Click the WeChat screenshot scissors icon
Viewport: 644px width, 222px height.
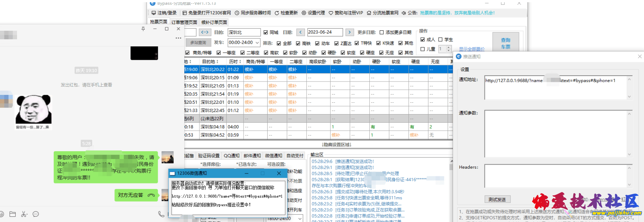[x=24, y=214]
